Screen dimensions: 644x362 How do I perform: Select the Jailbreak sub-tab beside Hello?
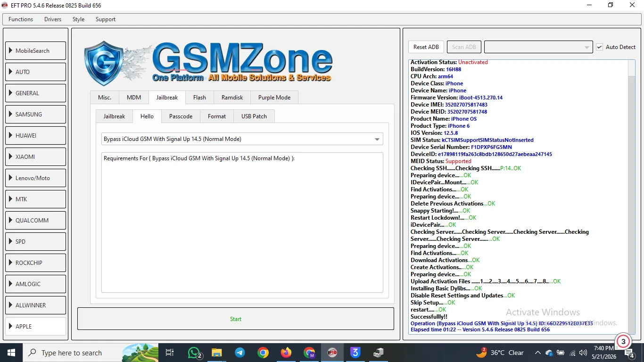click(115, 116)
